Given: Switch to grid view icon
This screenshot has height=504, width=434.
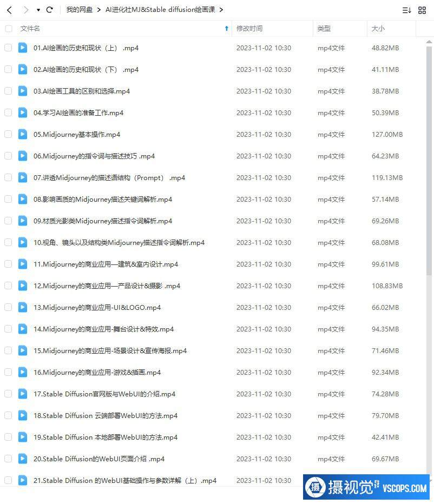Looking at the screenshot, I should tap(422, 10).
